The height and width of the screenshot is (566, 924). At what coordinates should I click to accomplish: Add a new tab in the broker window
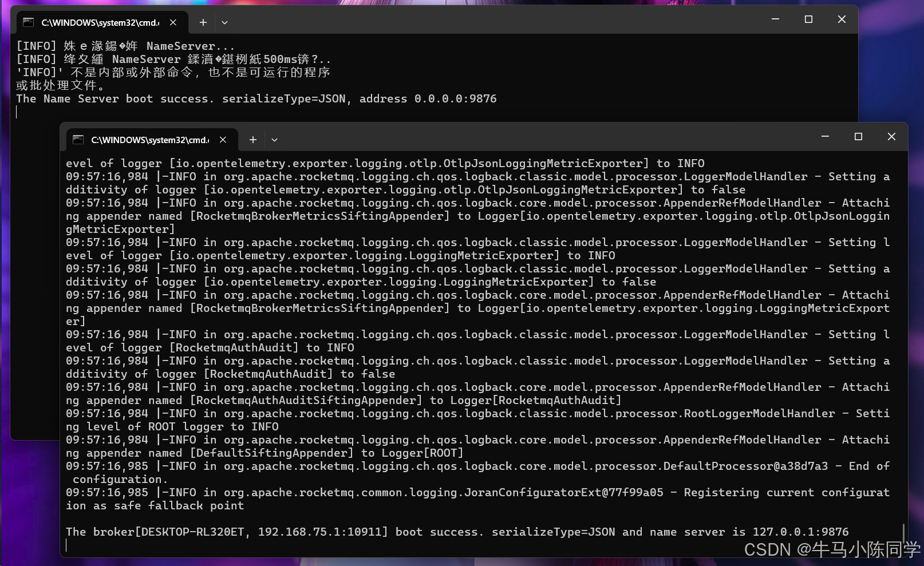(x=252, y=140)
